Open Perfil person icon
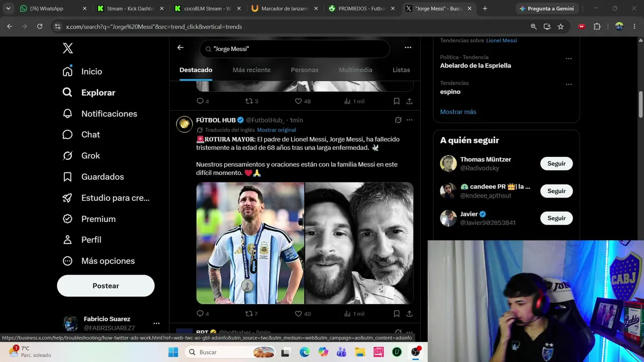The height and width of the screenshot is (362, 644). coord(67,240)
